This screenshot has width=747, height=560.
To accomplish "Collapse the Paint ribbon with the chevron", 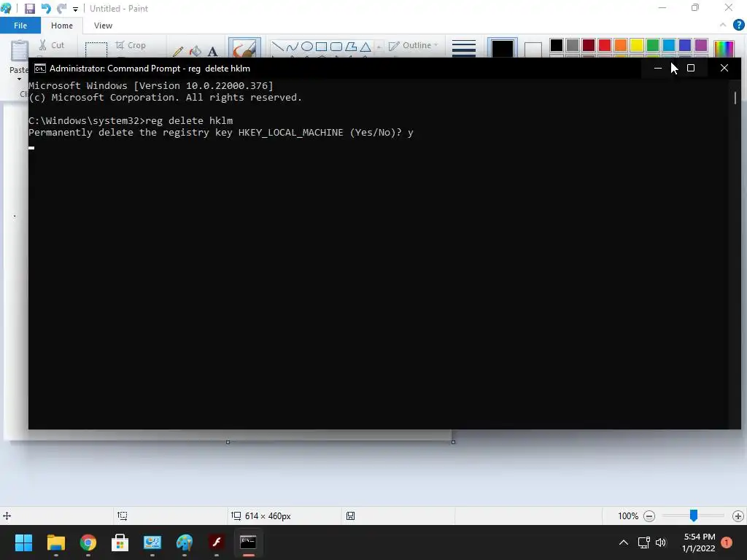I will click(x=723, y=26).
